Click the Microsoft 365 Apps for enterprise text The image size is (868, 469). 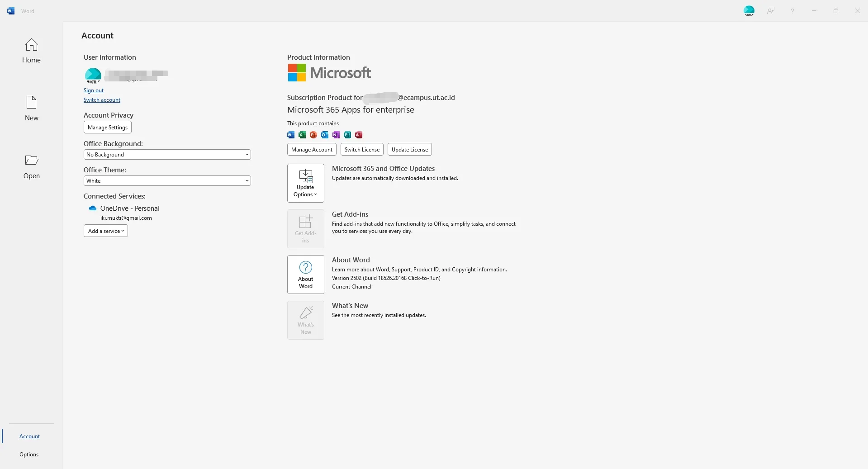point(351,110)
